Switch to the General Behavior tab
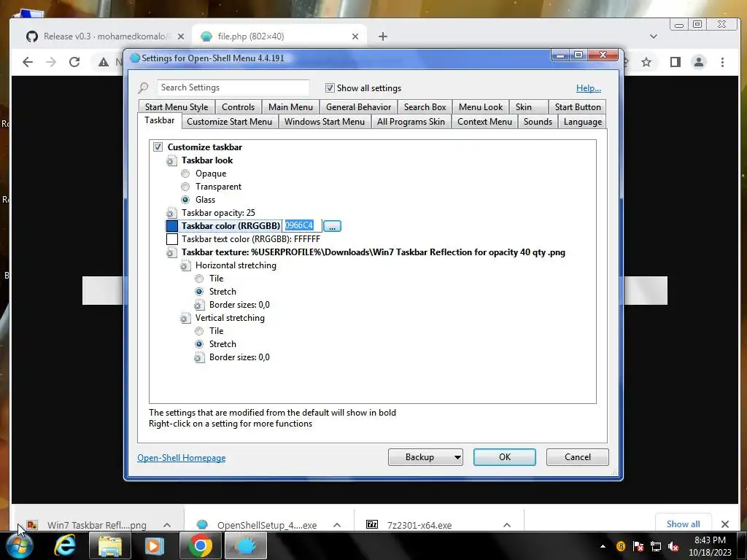This screenshot has width=747, height=560. pyautogui.click(x=359, y=107)
